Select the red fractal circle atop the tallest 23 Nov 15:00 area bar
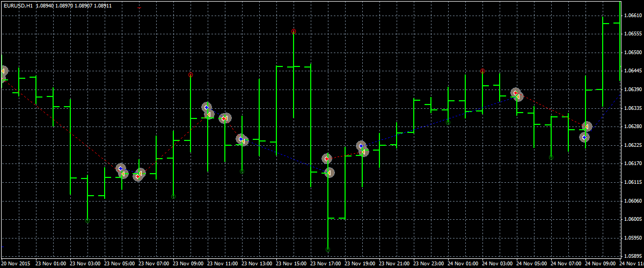The width and height of the screenshot is (644, 268). (x=294, y=32)
